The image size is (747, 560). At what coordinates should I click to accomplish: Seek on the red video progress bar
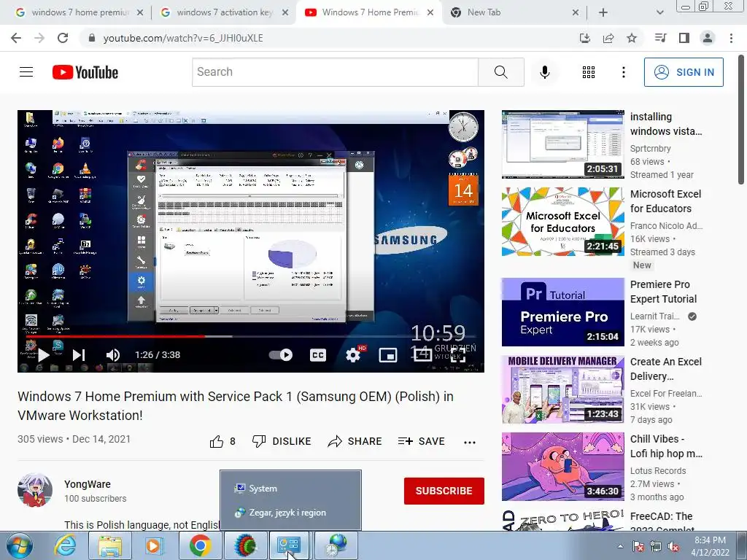pos(116,336)
